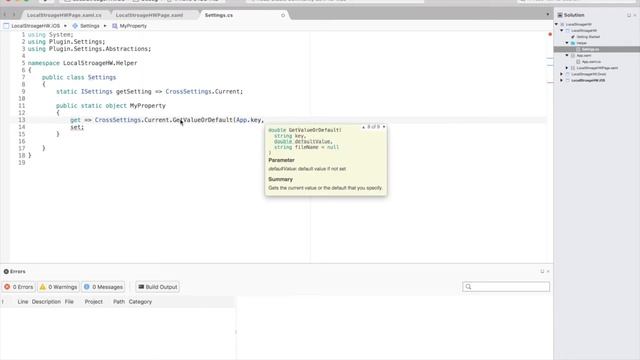The height and width of the screenshot is (360, 640).
Task: Expand the LocalStroageHWPage.xaml node
Action: [x=567, y=68]
